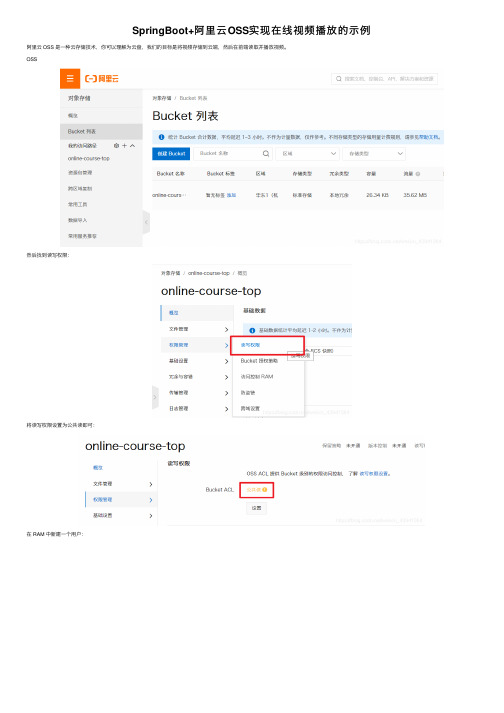
Task: Open the 读写权限设置 link after OSS ACL text
Action: click(x=375, y=473)
